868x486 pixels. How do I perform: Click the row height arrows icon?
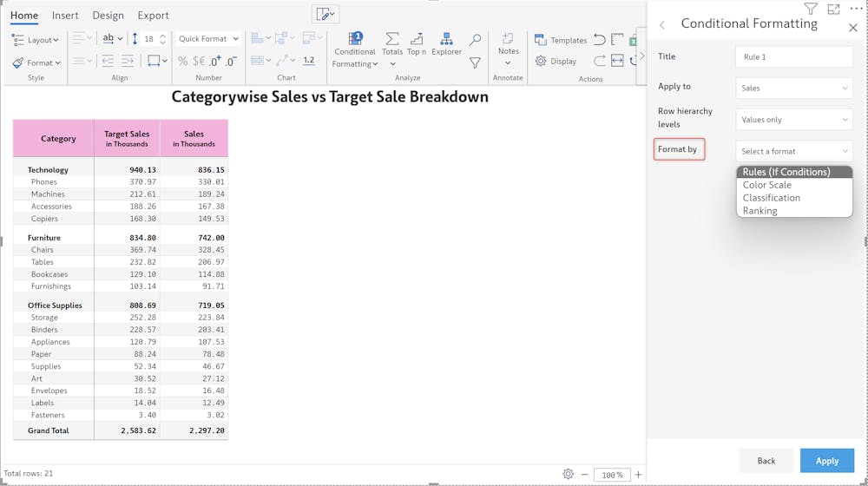click(x=135, y=39)
